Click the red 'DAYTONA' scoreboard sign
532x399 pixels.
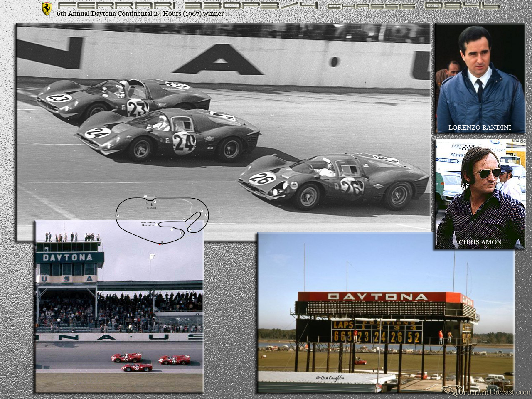click(377, 297)
